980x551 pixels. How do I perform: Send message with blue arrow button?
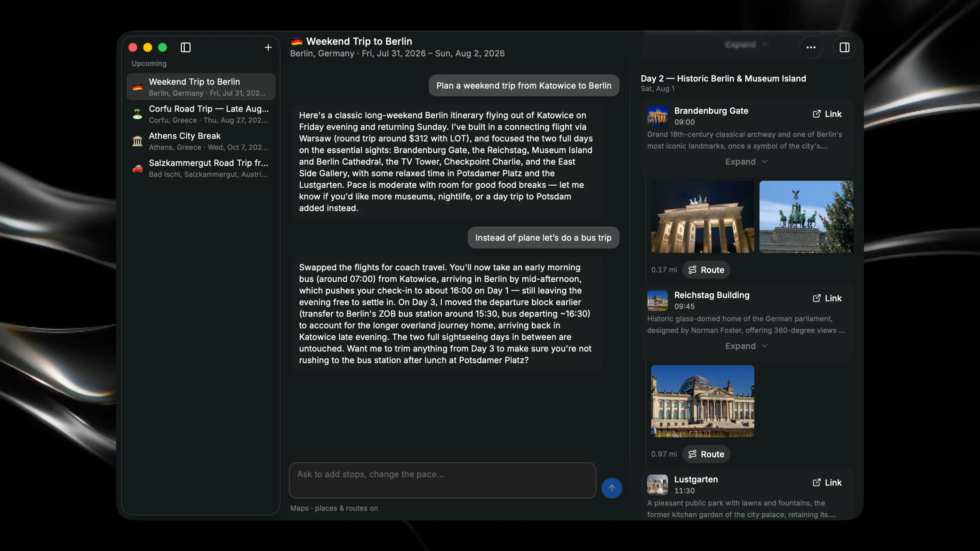[x=611, y=488]
